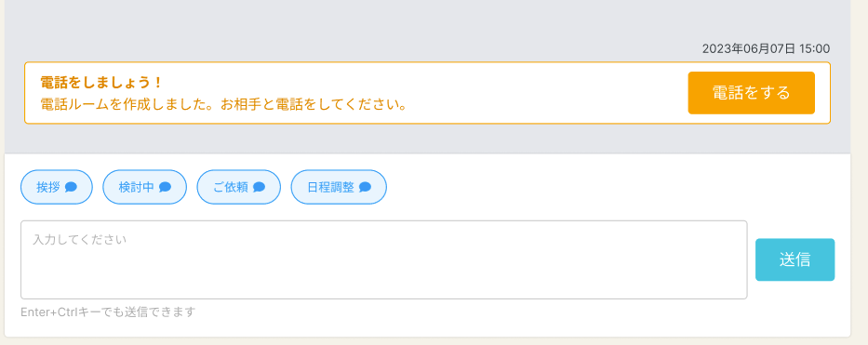The width and height of the screenshot is (868, 345).
Task: Click the empty lower part of the message textarea
Action: (383, 279)
